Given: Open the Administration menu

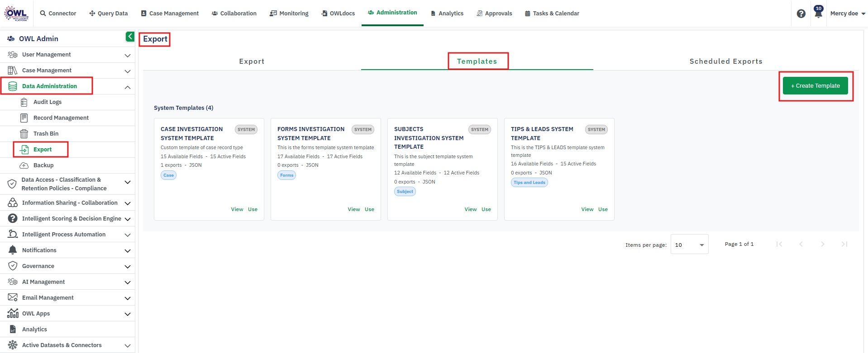Looking at the screenshot, I should [x=392, y=13].
